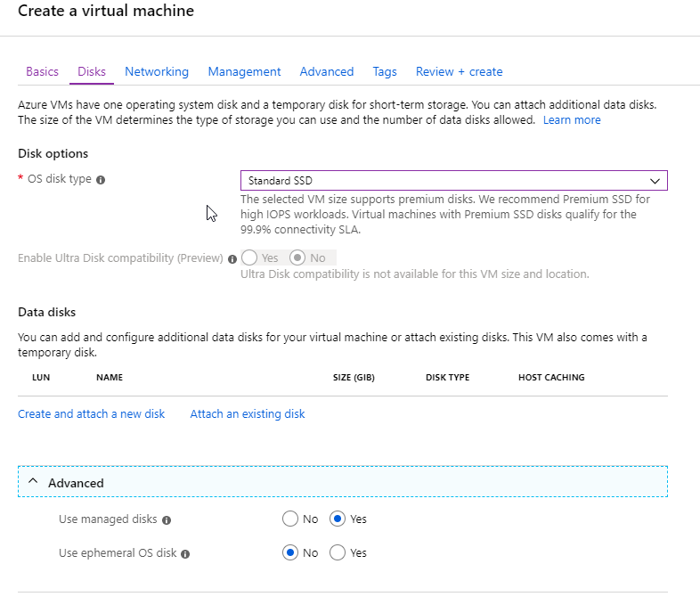Select Yes for Use ephemeral OS disk
The height and width of the screenshot is (613, 700).
click(x=338, y=552)
